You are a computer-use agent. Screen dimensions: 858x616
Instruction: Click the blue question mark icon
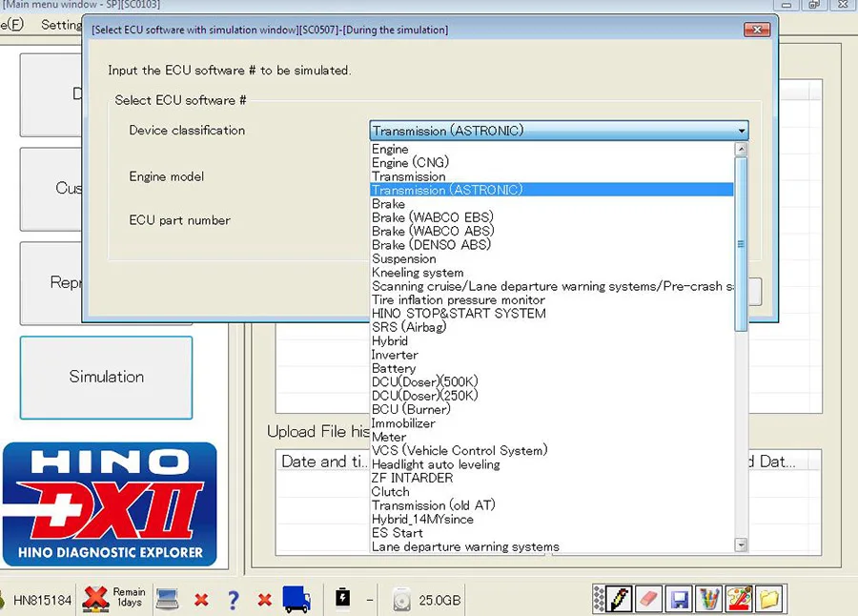[234, 600]
